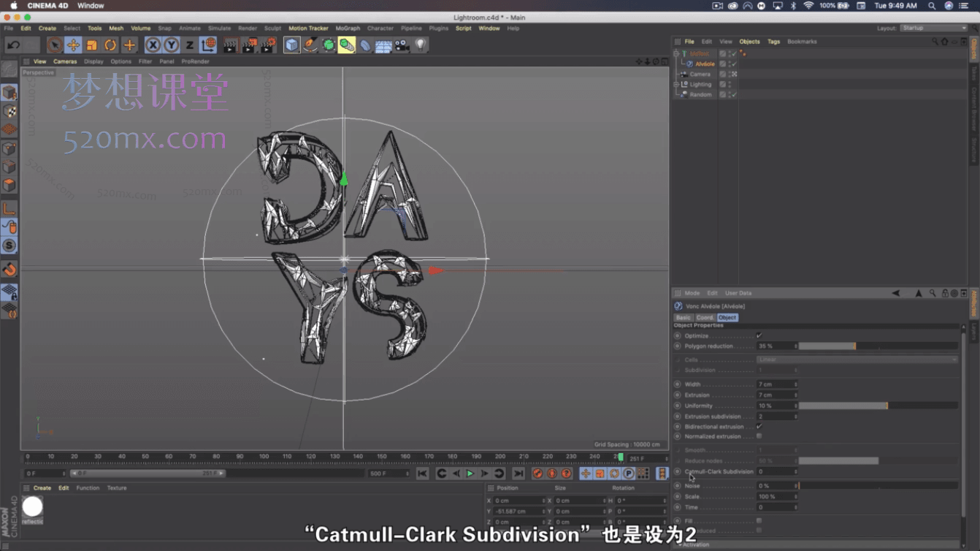Click the reflectance material thumbnail
This screenshot has width=980, height=551.
[x=32, y=504]
